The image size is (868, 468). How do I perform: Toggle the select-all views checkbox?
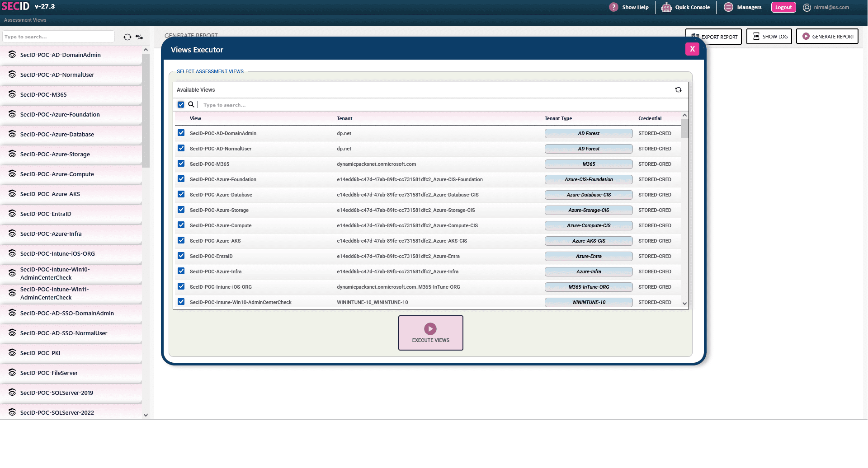[x=181, y=105]
